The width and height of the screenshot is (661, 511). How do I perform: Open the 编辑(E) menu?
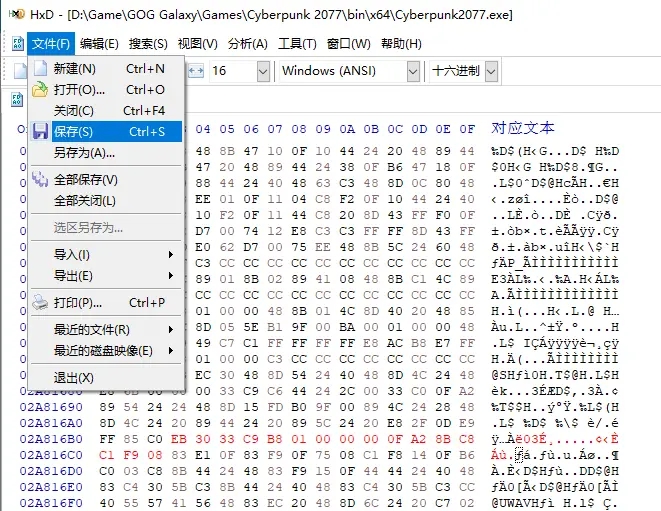point(99,43)
